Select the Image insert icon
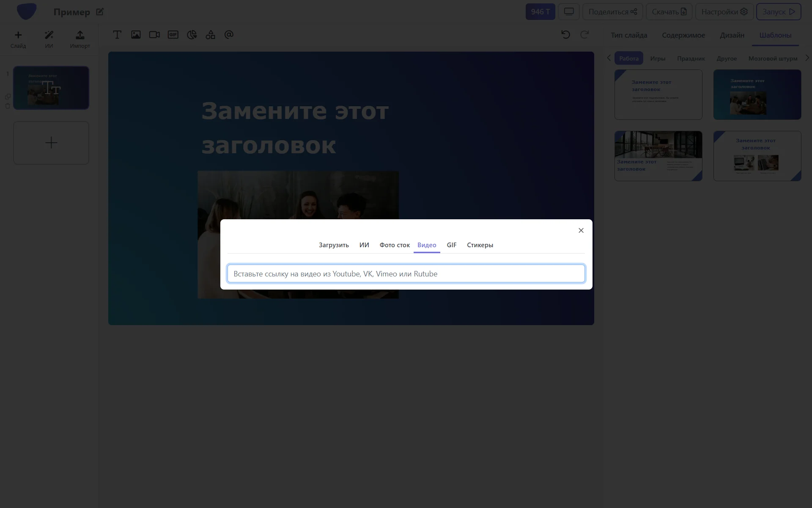The height and width of the screenshot is (508, 812). (136, 35)
